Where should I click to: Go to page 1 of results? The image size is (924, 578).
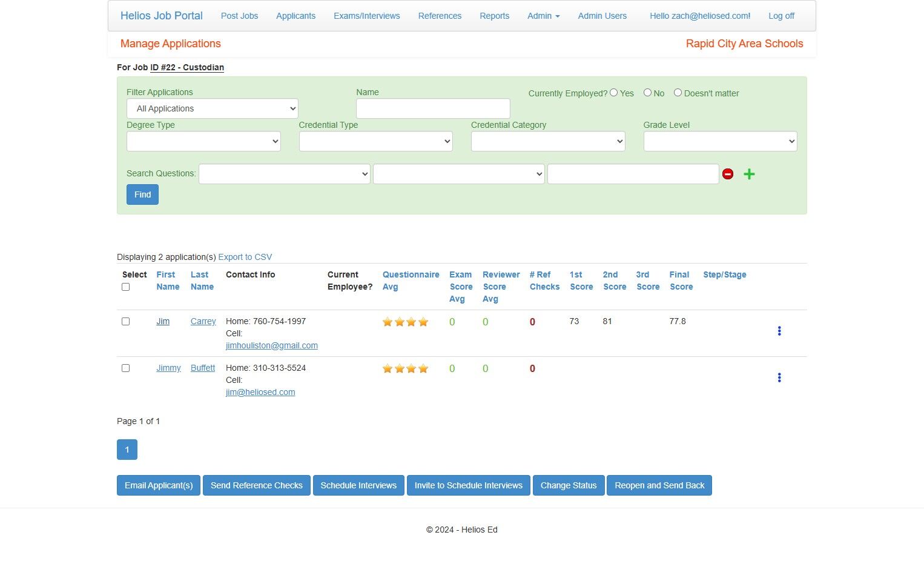coord(127,450)
